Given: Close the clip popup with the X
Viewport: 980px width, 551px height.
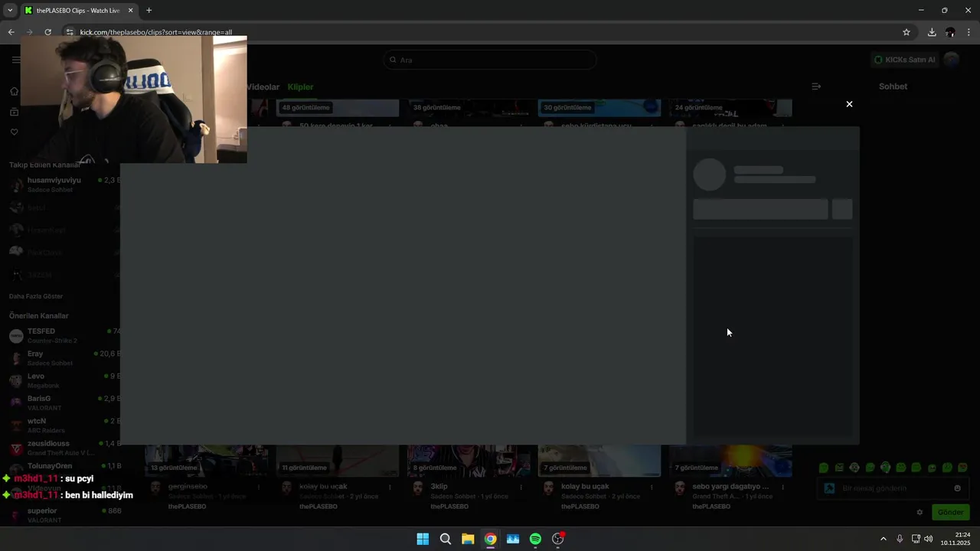Looking at the screenshot, I should tap(849, 104).
